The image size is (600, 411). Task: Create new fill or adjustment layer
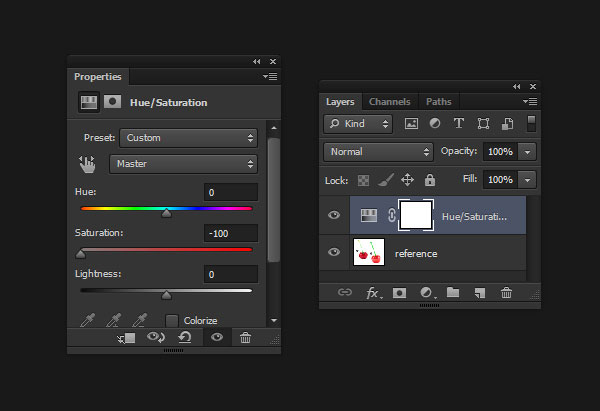point(427,293)
